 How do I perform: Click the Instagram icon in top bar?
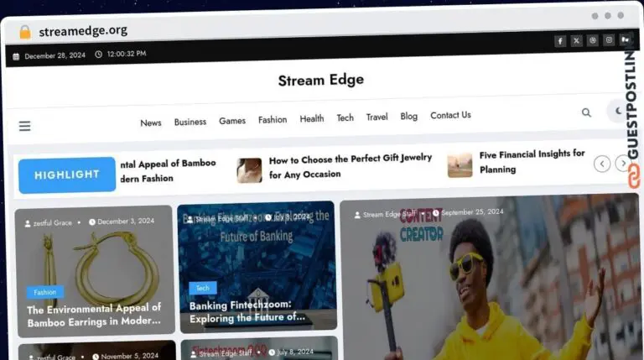610,40
